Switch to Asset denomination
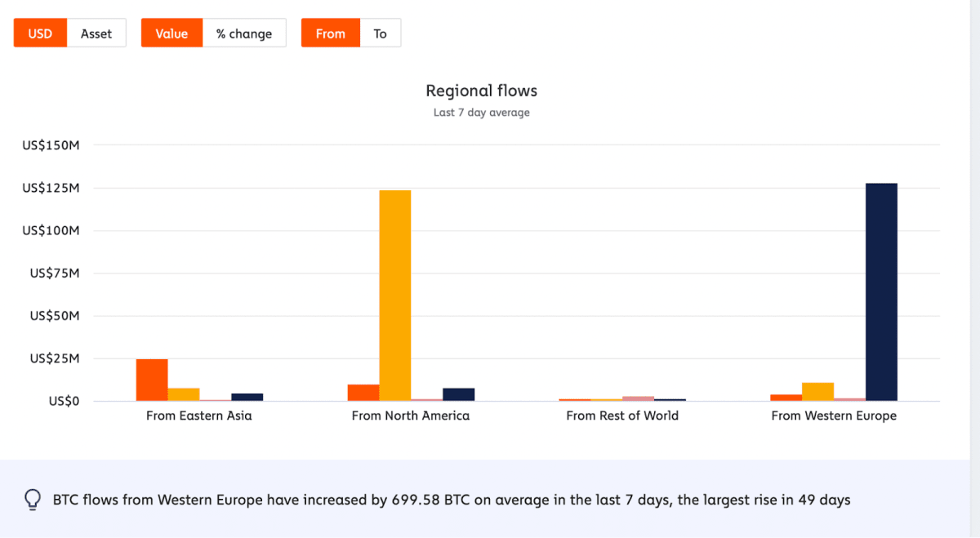Viewport: 980px width, 538px height. 96,33
